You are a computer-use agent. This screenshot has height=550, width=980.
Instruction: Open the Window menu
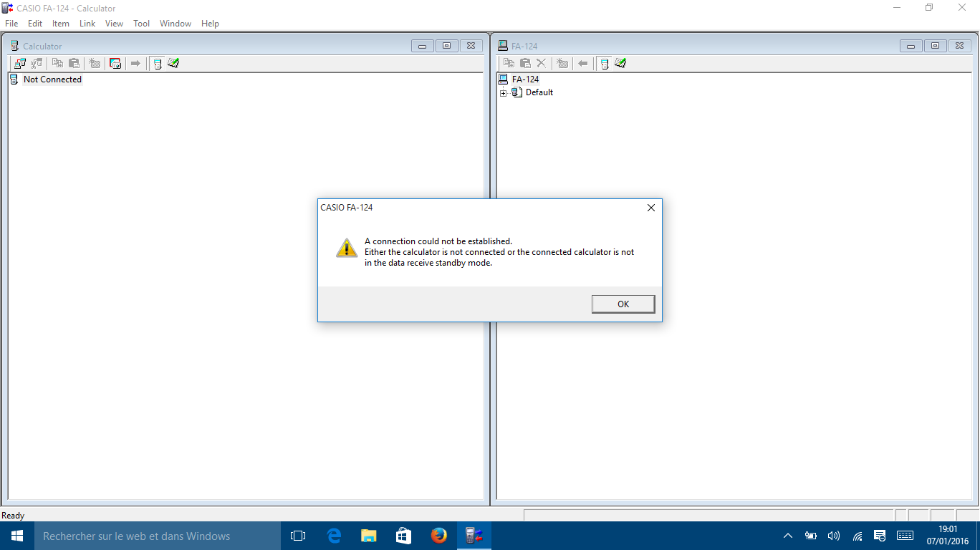pos(176,24)
